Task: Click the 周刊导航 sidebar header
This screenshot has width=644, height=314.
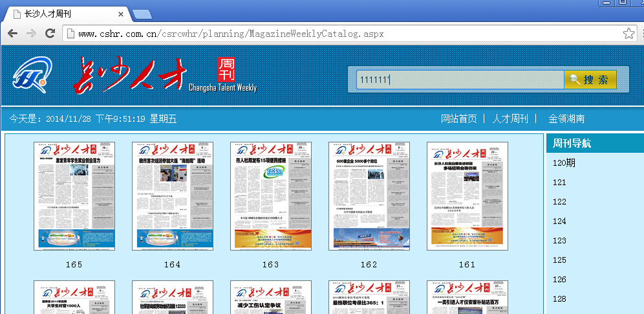Action: click(595, 144)
